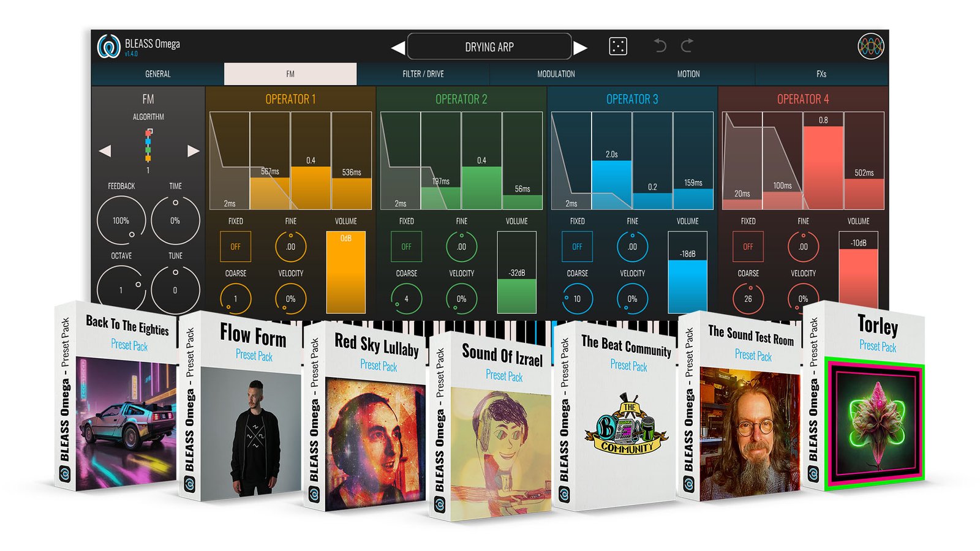Open the MODULATION tab
Image resolution: width=980 pixels, height=551 pixels.
pyautogui.click(x=556, y=74)
